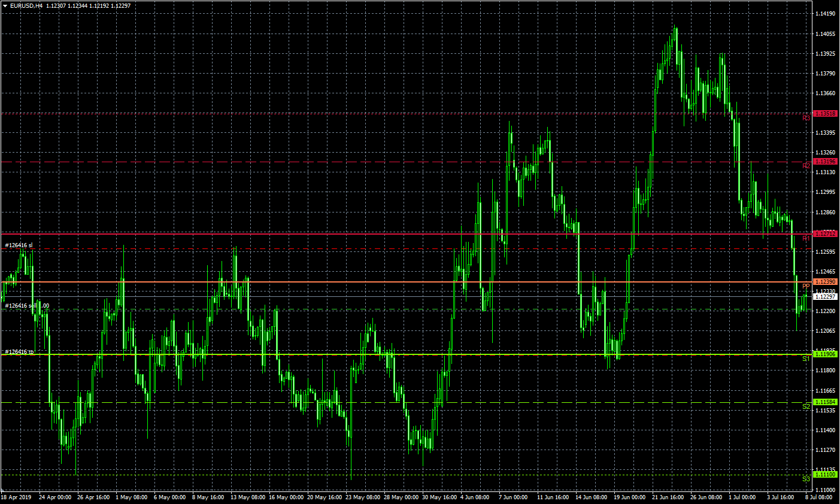Click the 1.11800 price scale value
Viewport: 840px width, 504px height.
(826, 371)
